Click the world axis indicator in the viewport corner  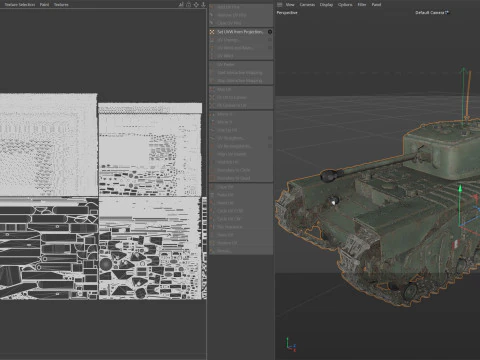click(291, 345)
